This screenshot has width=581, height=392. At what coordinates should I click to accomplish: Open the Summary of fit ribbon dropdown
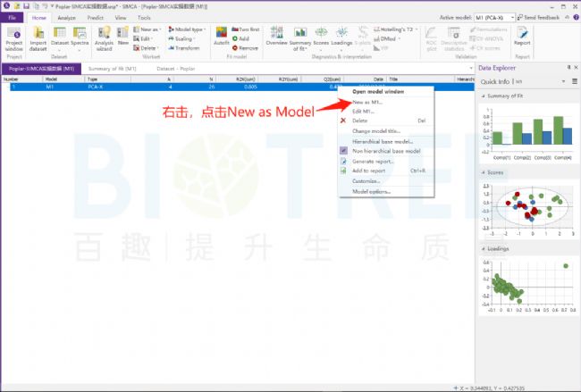(x=299, y=39)
